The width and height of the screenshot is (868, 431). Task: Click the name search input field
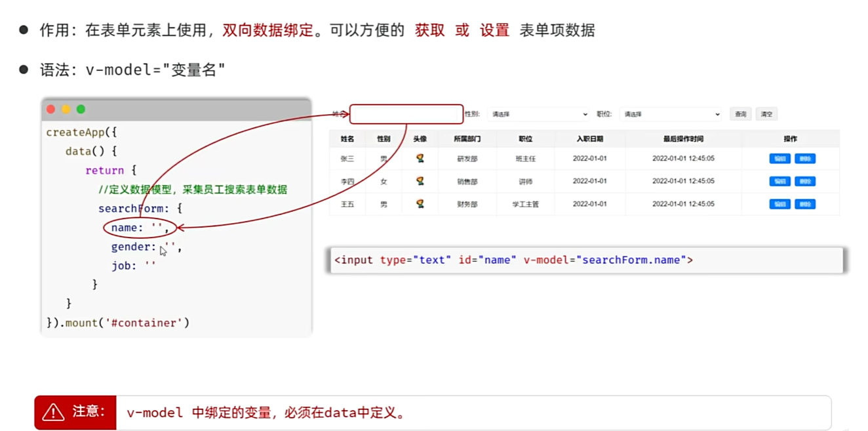pos(406,114)
